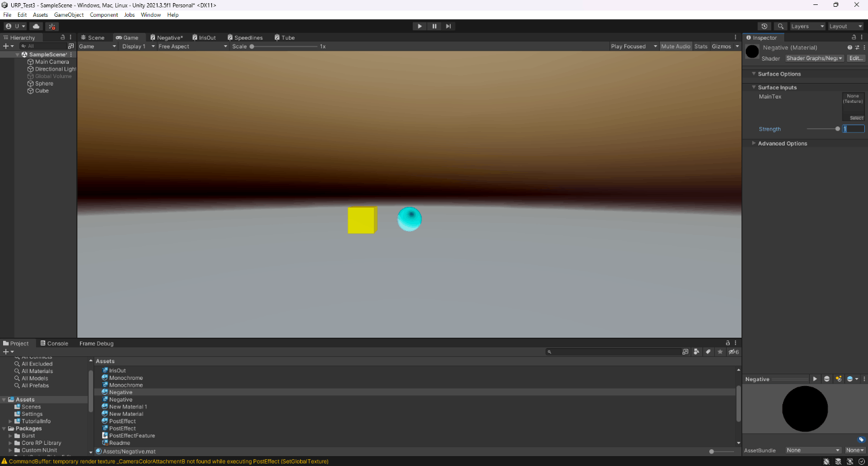Click the Hierarchy search scene picker icon
Screen dimensions: 868x466
coord(71,46)
